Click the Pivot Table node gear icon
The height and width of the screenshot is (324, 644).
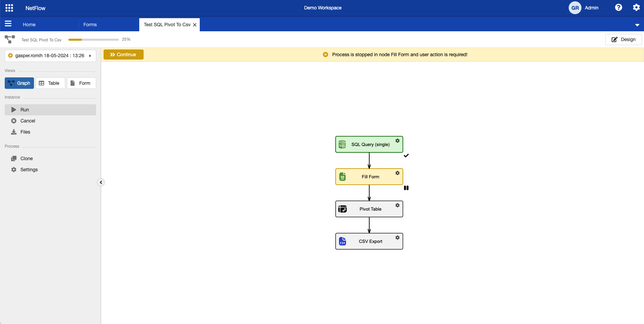tap(397, 205)
